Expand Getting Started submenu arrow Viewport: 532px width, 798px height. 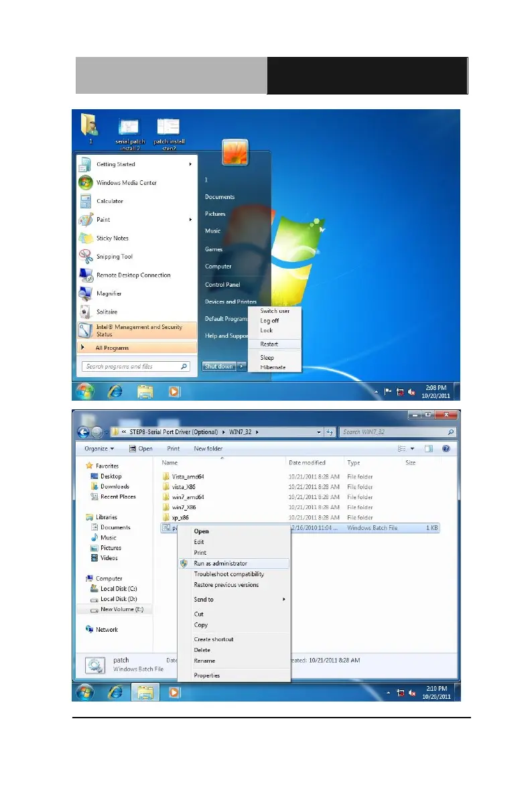point(190,164)
